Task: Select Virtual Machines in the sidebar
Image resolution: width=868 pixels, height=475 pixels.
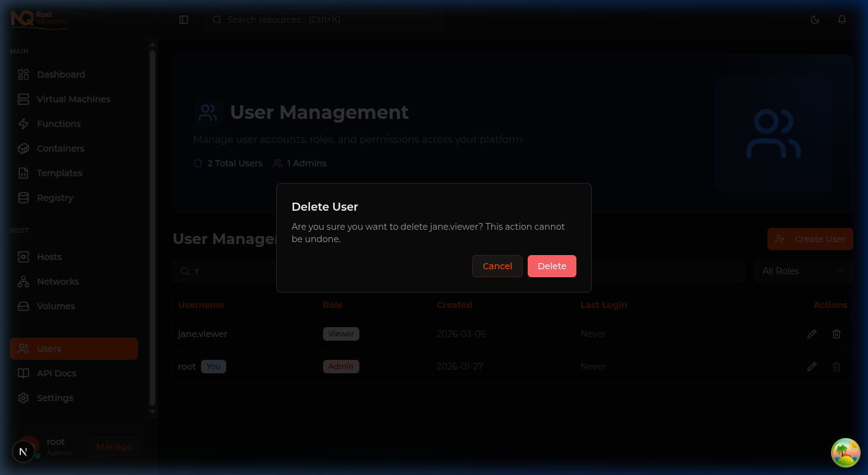Action: [73, 99]
